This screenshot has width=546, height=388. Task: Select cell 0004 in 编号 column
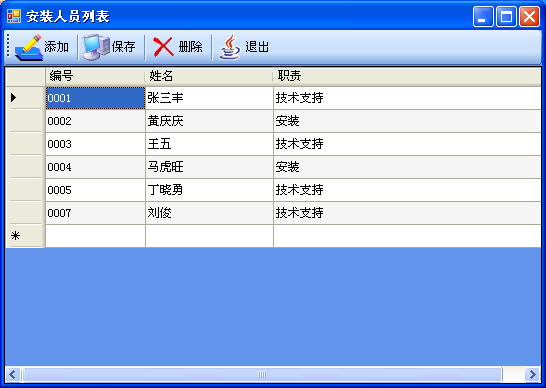[95, 167]
